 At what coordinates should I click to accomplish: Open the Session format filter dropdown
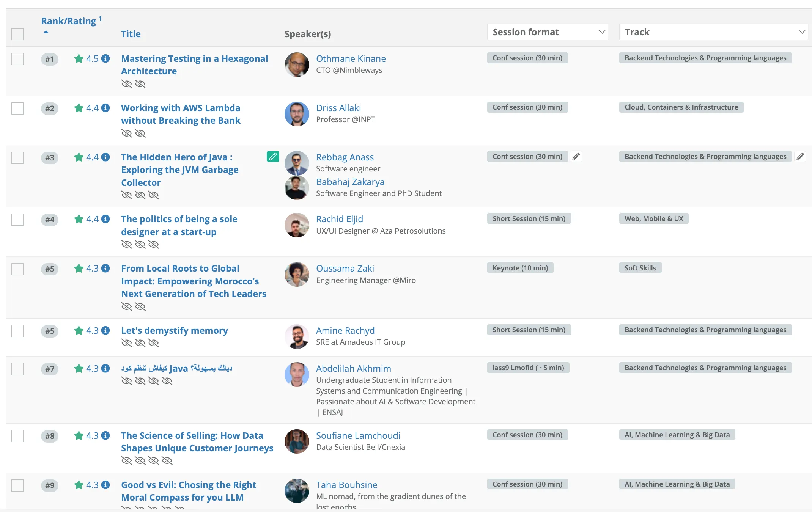[x=547, y=32]
